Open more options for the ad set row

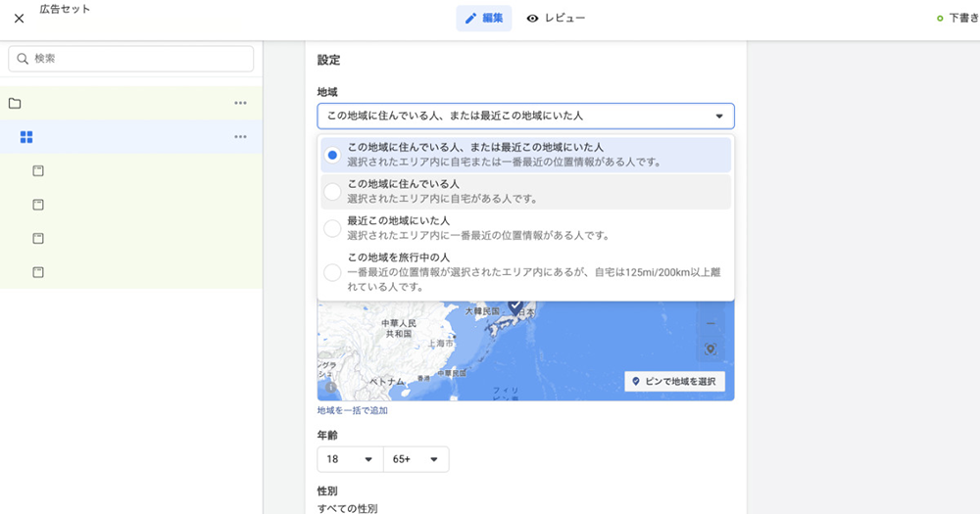click(x=241, y=137)
